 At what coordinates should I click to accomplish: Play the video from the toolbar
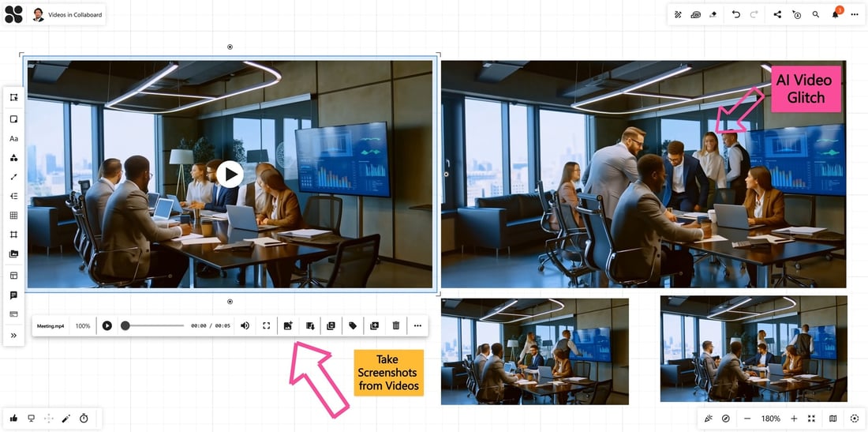point(107,326)
